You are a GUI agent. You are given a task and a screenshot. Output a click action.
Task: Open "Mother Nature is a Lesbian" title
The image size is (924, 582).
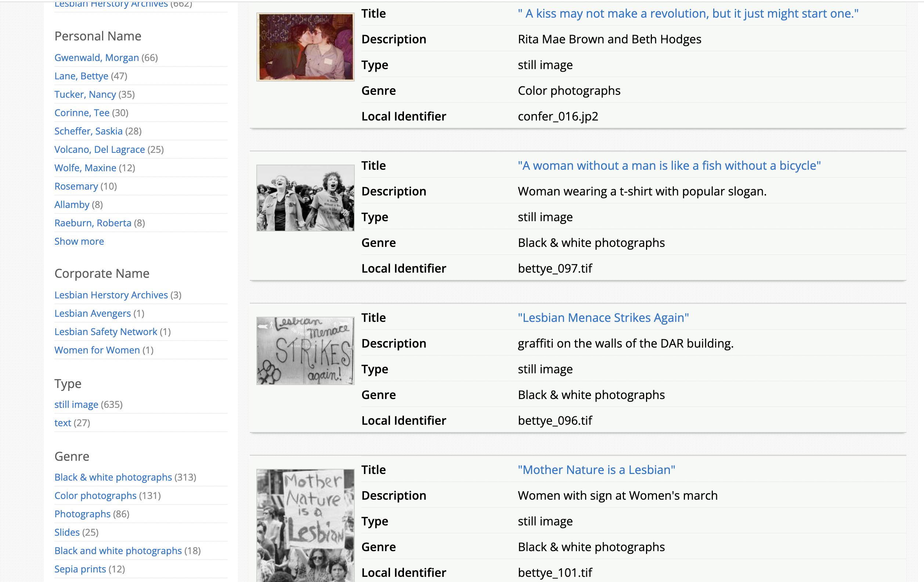pyautogui.click(x=596, y=470)
